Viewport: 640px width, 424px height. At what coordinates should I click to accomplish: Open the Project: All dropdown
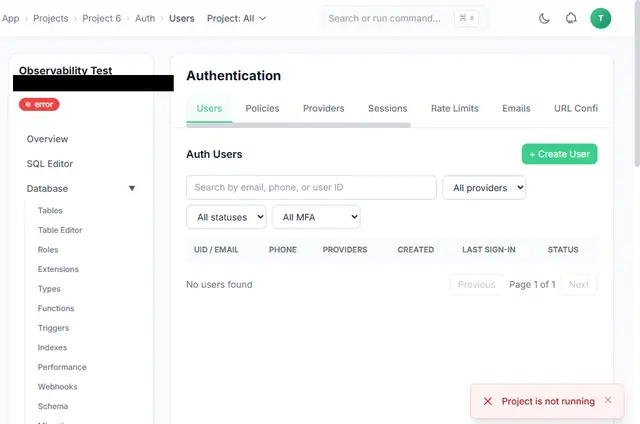coord(236,18)
